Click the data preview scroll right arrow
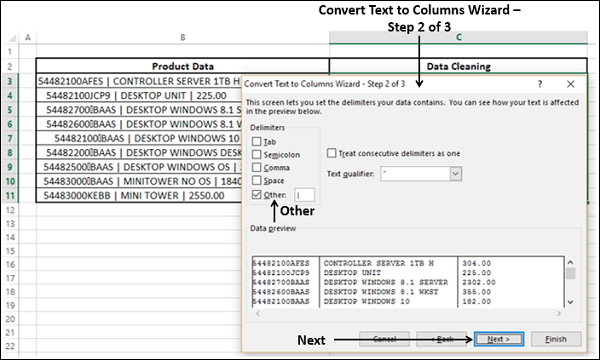This screenshot has width=600, height=360. tap(559, 314)
